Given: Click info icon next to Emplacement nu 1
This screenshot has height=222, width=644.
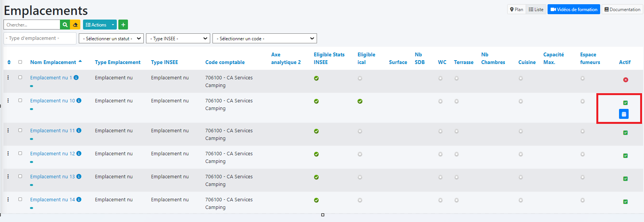Looking at the screenshot, I should pyautogui.click(x=76, y=77).
